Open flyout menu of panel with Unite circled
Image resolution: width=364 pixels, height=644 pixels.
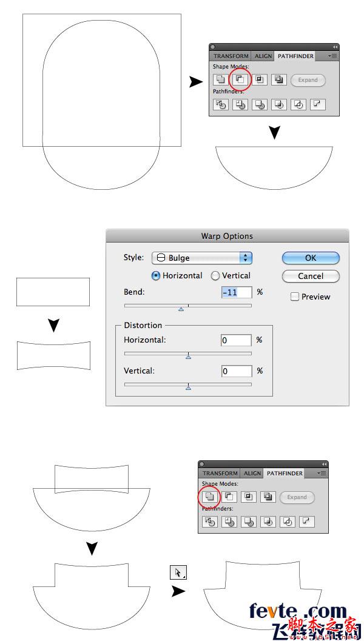pos(323,473)
